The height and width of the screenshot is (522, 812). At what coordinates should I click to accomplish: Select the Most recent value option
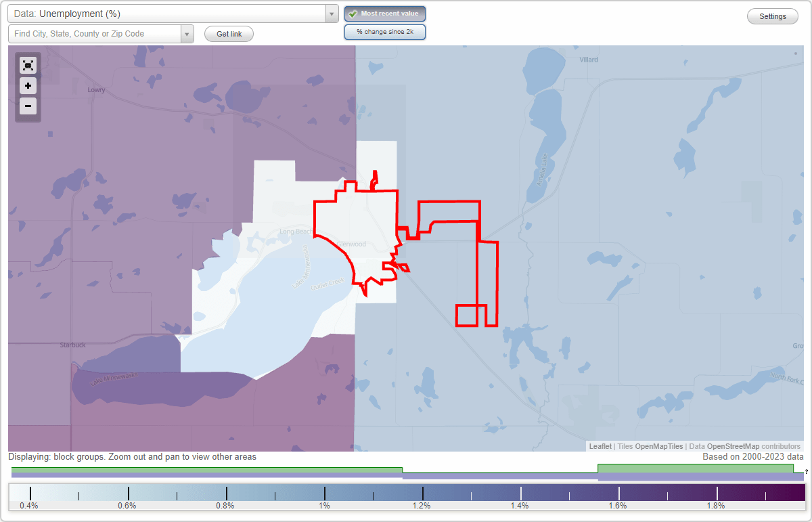[385, 14]
